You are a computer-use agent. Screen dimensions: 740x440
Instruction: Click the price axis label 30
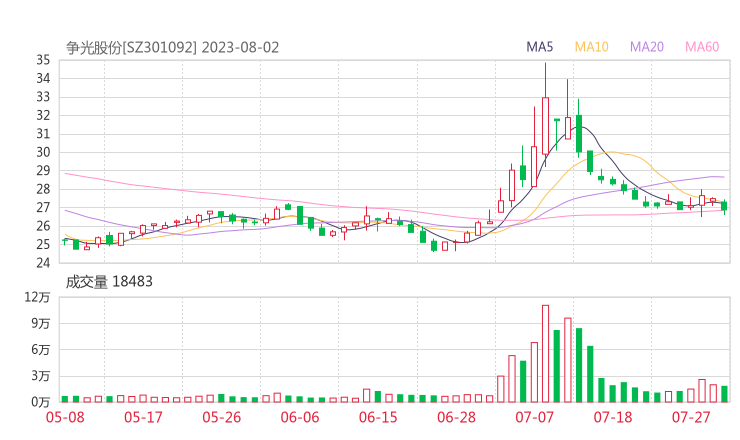[x=43, y=152]
